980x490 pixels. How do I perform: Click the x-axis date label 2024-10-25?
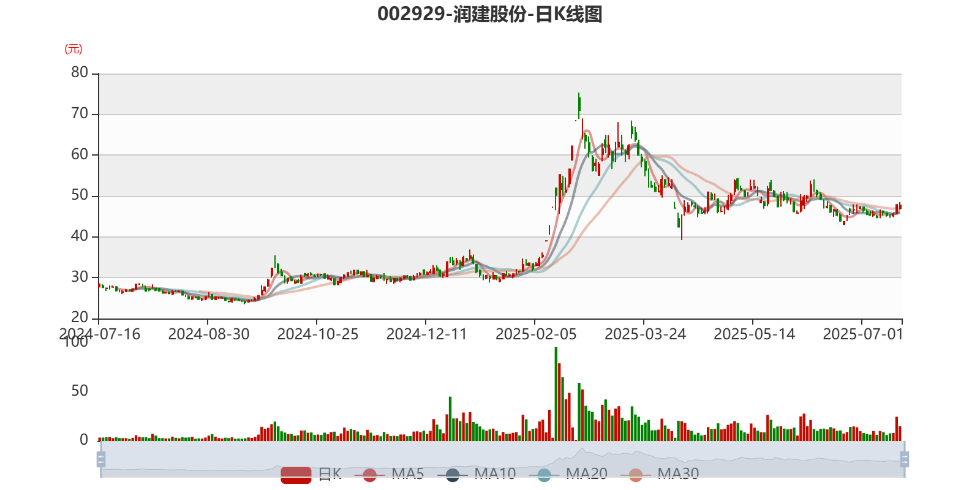pyautogui.click(x=318, y=334)
